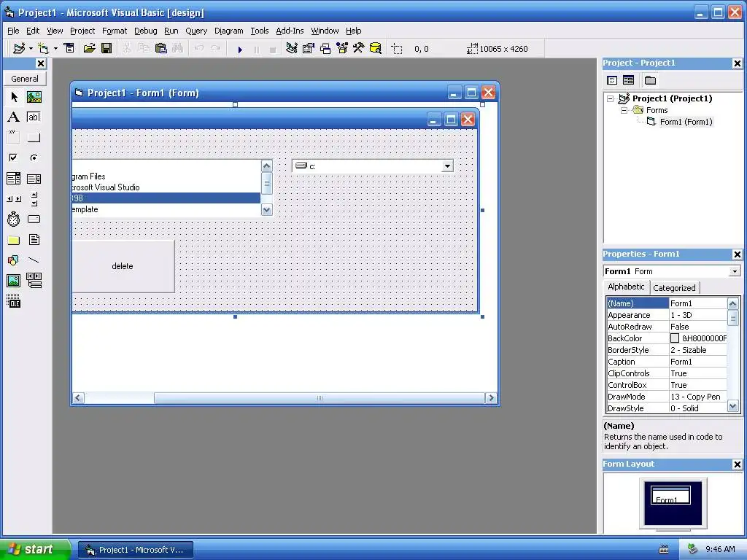Start the program with Run arrow

click(240, 49)
